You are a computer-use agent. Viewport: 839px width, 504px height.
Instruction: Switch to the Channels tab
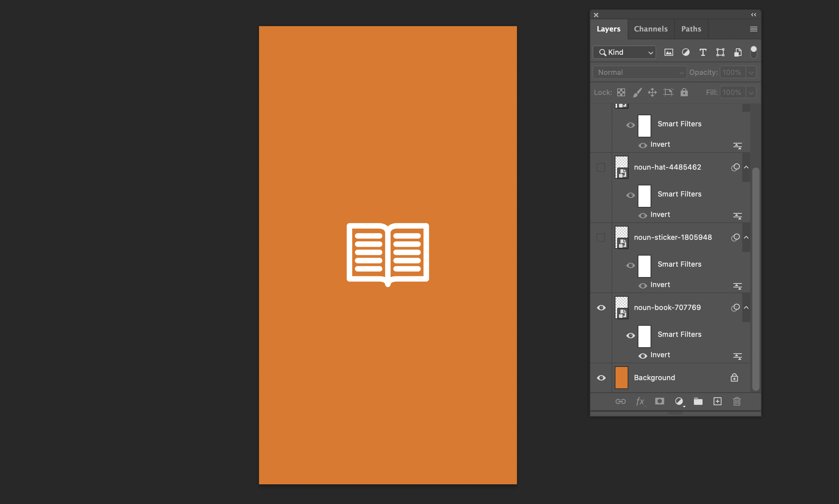pyautogui.click(x=651, y=29)
